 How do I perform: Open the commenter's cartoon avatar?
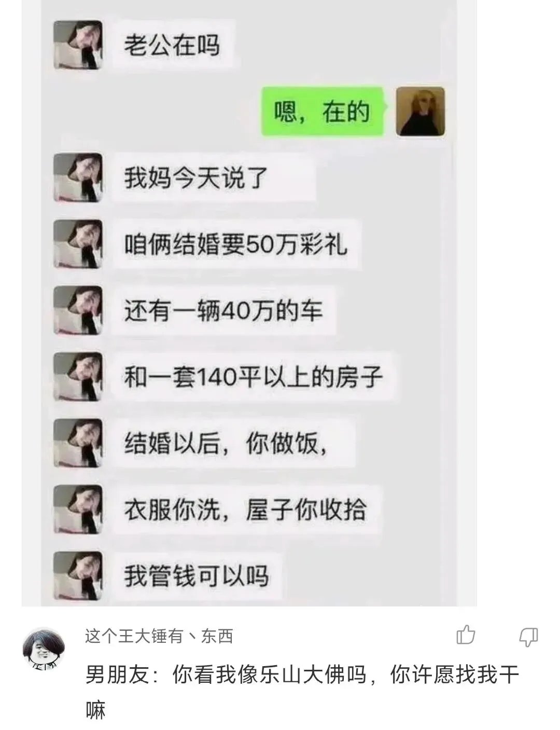tap(44, 649)
